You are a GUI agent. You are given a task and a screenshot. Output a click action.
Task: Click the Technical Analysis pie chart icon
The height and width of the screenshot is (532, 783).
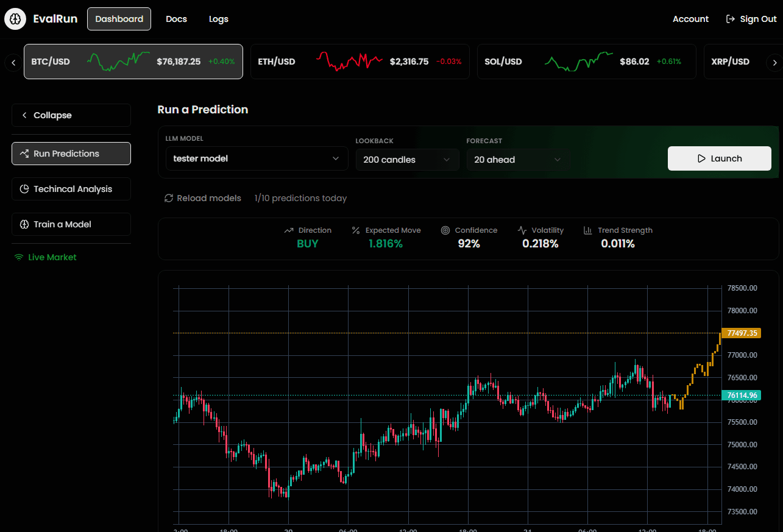[24, 189]
